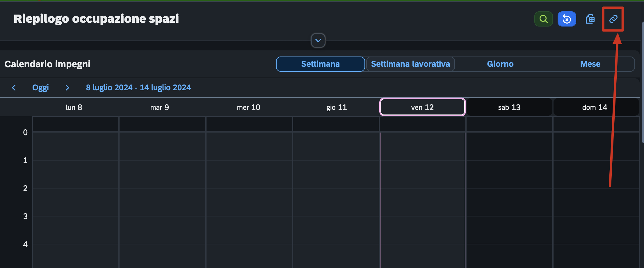Select the sab 13 day header

click(509, 107)
